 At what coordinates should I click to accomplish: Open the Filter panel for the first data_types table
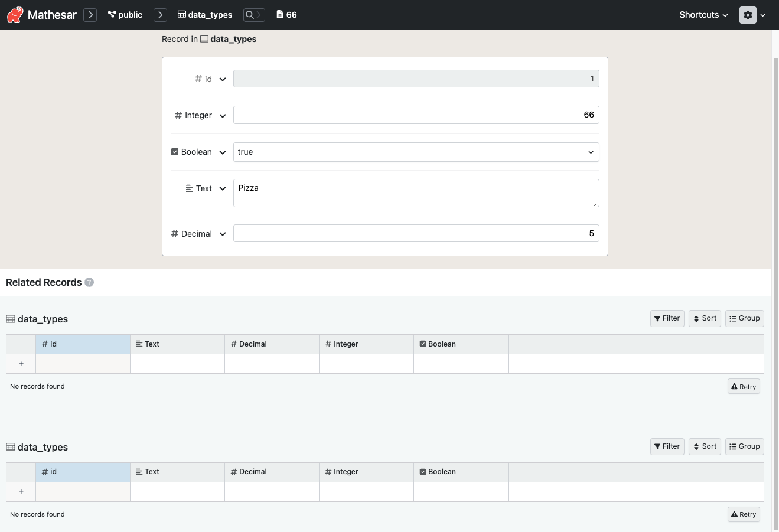point(667,318)
